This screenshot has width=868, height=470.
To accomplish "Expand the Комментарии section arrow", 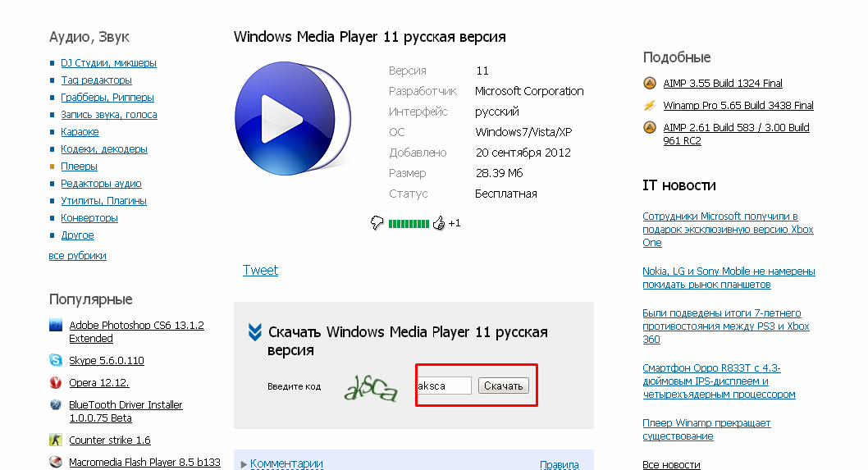I will point(244,464).
